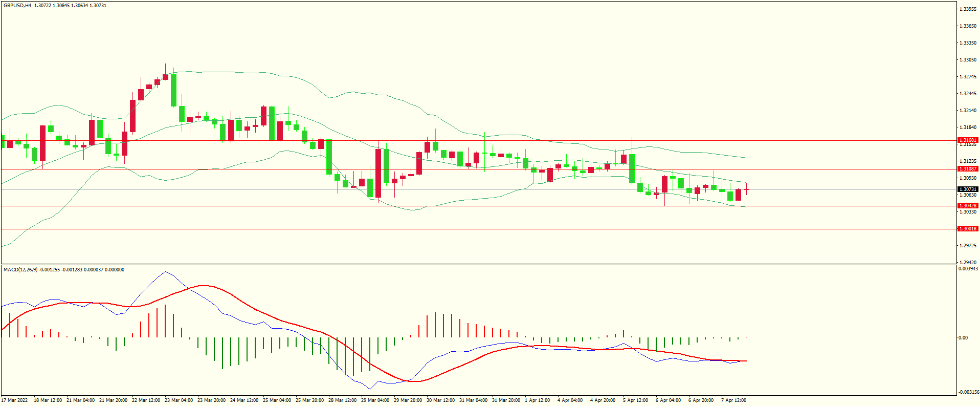
Task: Click the -0.003156 value on the MACD scale
Action: click(968, 392)
